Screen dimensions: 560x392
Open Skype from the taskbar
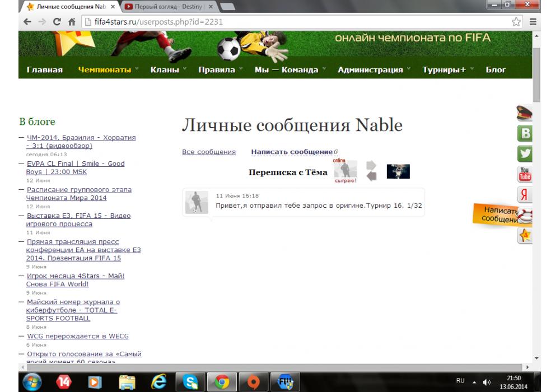point(189,382)
